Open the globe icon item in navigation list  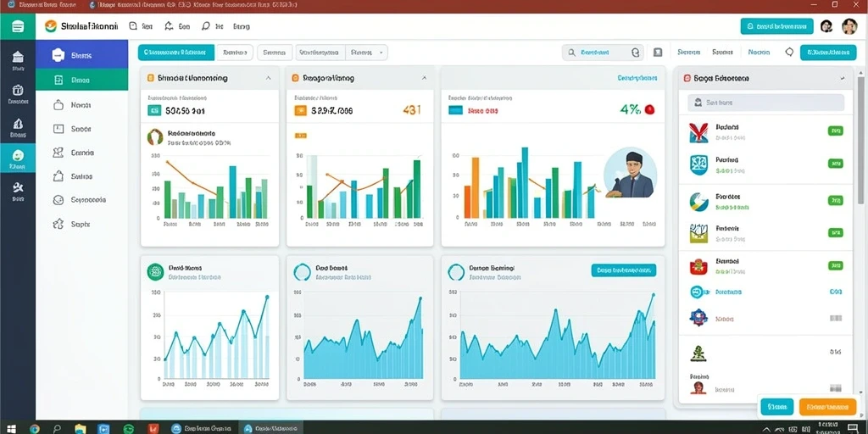tap(58, 200)
